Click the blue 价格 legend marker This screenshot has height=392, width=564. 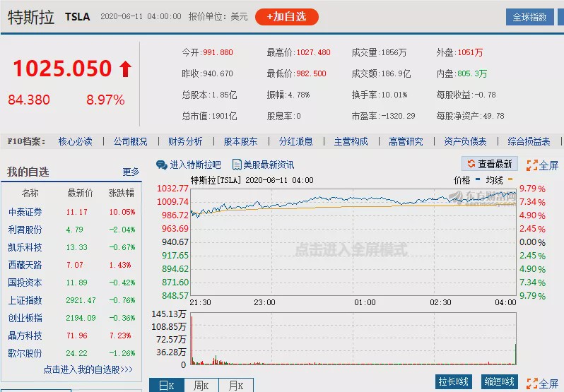tap(478, 179)
